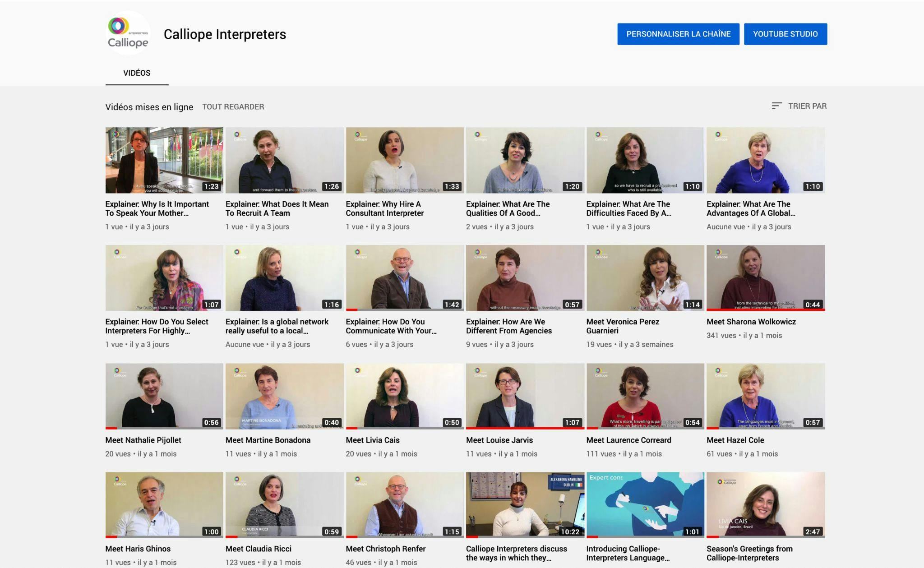Click the Calliope Interpreters channel name

point(225,34)
